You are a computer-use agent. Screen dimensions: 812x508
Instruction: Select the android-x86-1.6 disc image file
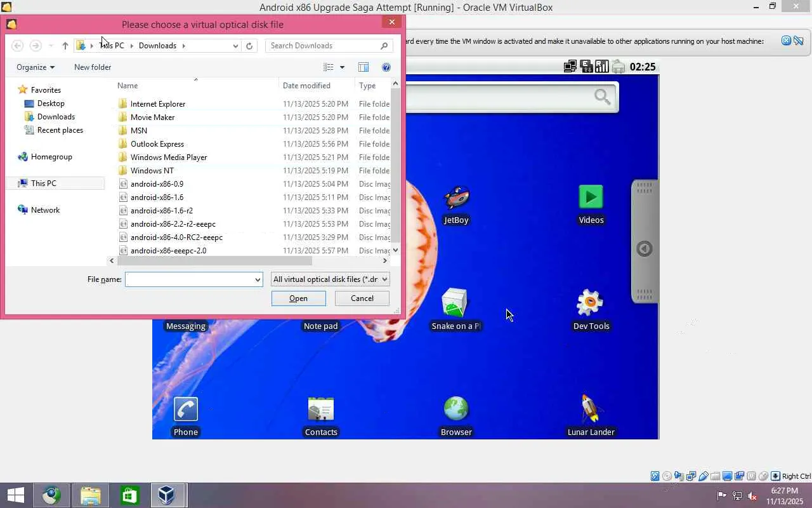(x=157, y=197)
